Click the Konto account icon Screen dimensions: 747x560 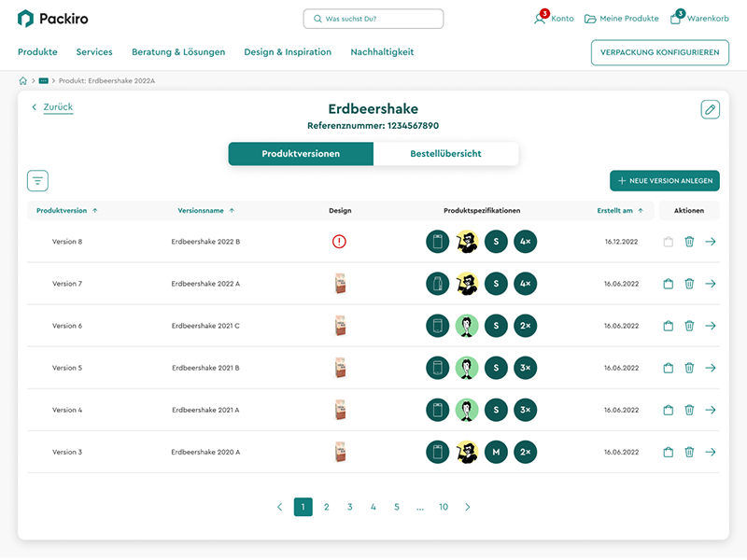click(x=540, y=19)
